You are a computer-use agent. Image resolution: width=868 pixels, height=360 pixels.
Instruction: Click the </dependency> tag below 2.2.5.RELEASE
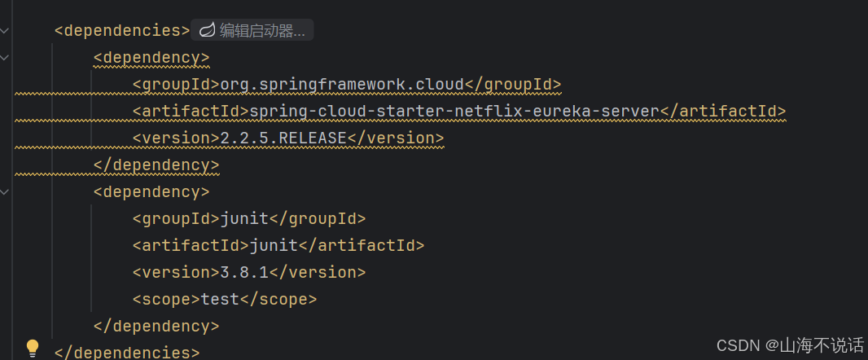(x=156, y=165)
